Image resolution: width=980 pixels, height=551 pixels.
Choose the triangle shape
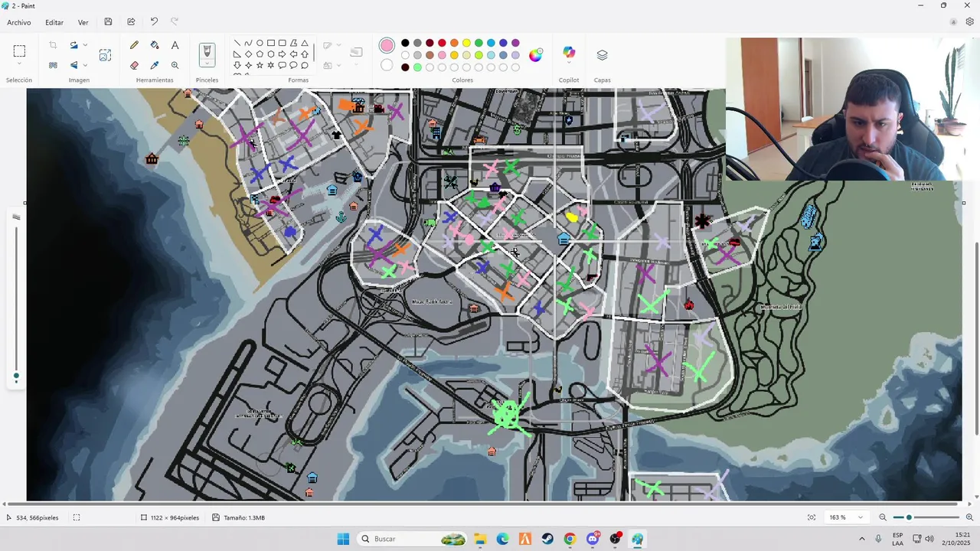305,43
